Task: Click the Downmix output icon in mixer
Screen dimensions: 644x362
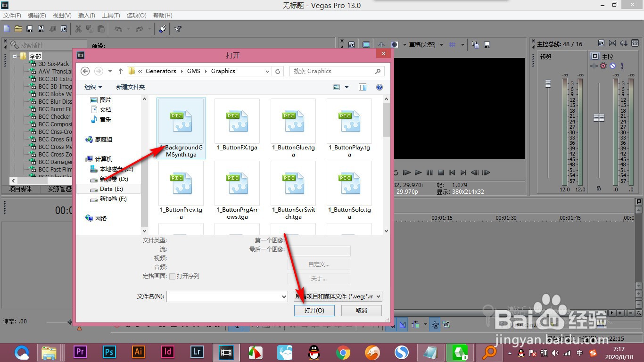Action: 611,44
